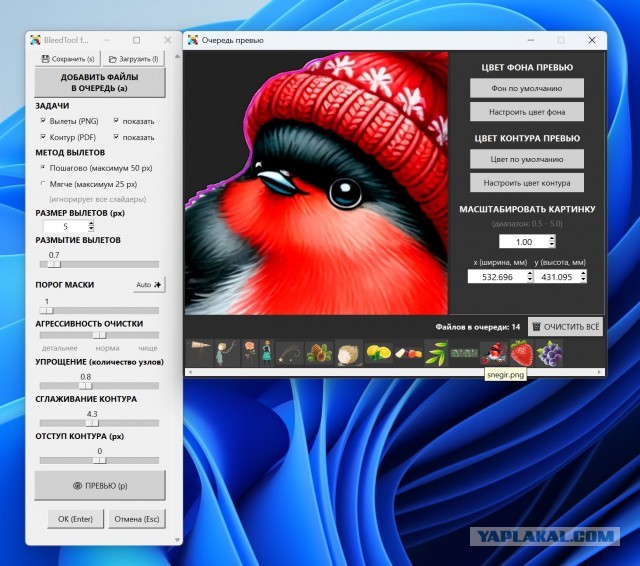Toggle показать checkbox beside Вылеты (PNG)
Image resolution: width=640 pixels, height=566 pixels.
click(x=116, y=121)
